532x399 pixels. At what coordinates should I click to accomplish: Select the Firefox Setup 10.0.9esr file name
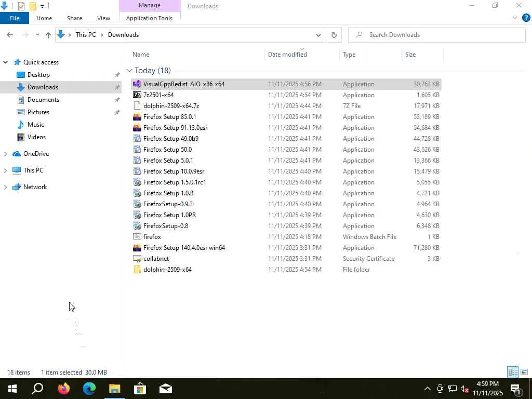tap(174, 171)
